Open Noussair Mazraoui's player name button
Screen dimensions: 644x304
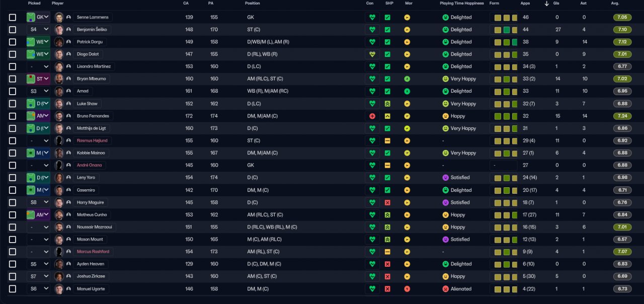tap(95, 227)
